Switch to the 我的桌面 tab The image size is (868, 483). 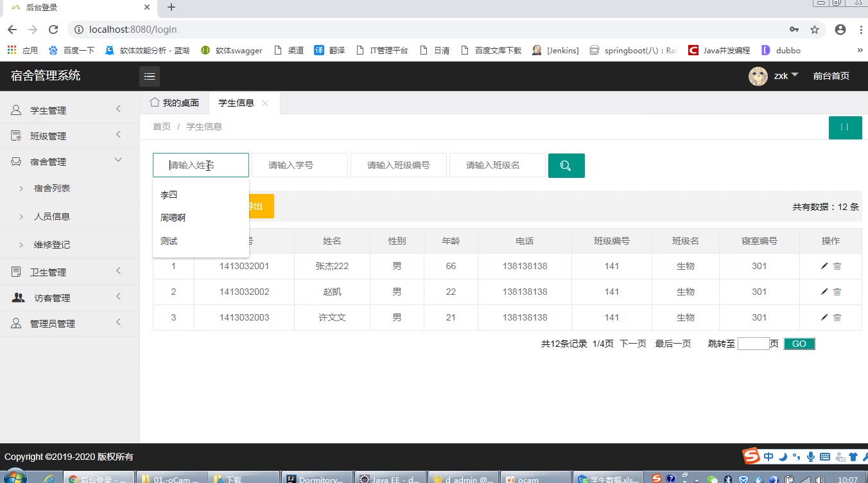175,103
